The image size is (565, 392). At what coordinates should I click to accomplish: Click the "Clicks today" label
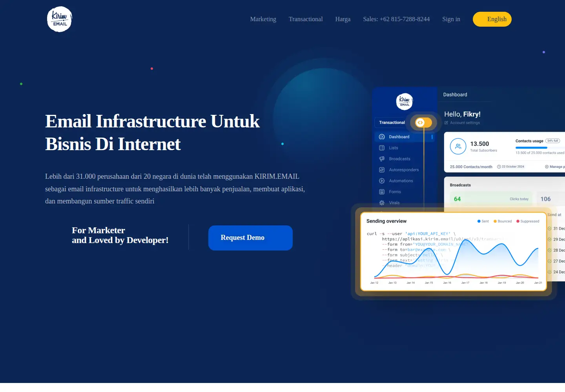click(519, 199)
